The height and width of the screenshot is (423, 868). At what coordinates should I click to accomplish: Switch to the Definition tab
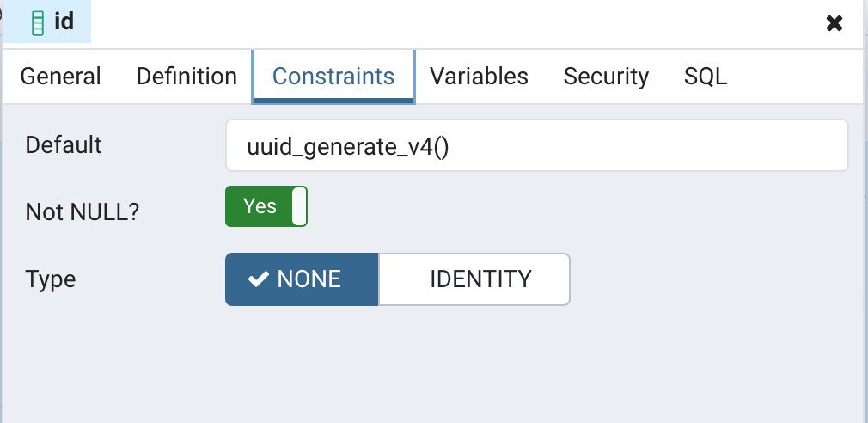(186, 77)
